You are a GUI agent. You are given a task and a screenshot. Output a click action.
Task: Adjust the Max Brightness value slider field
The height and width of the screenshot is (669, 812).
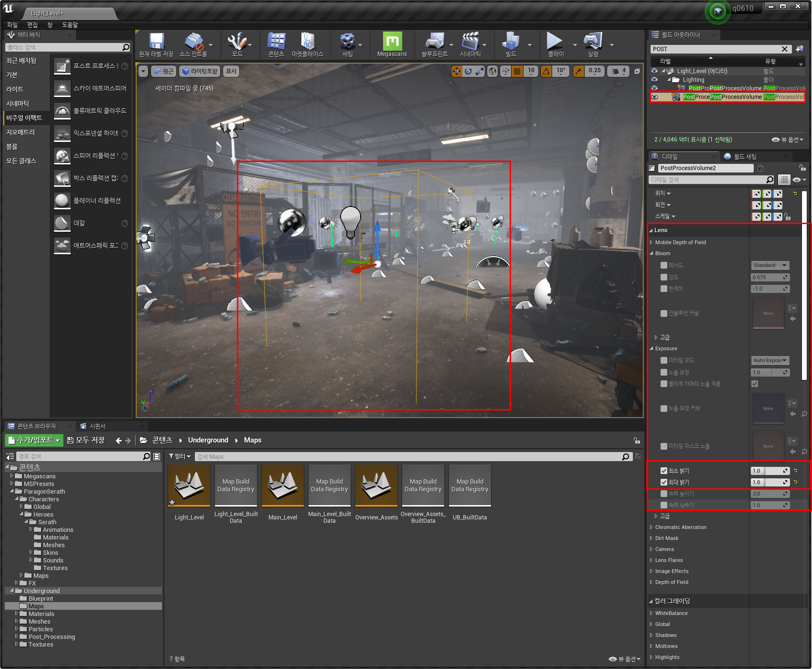click(x=770, y=482)
